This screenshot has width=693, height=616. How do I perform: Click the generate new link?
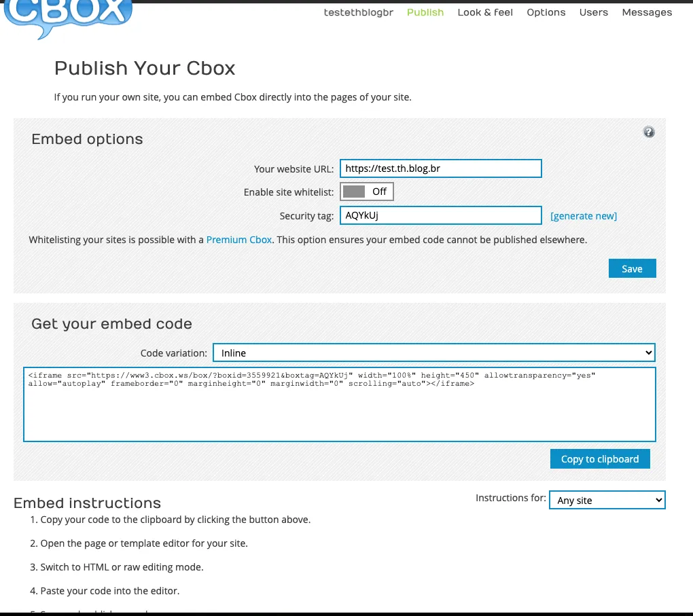tap(584, 216)
